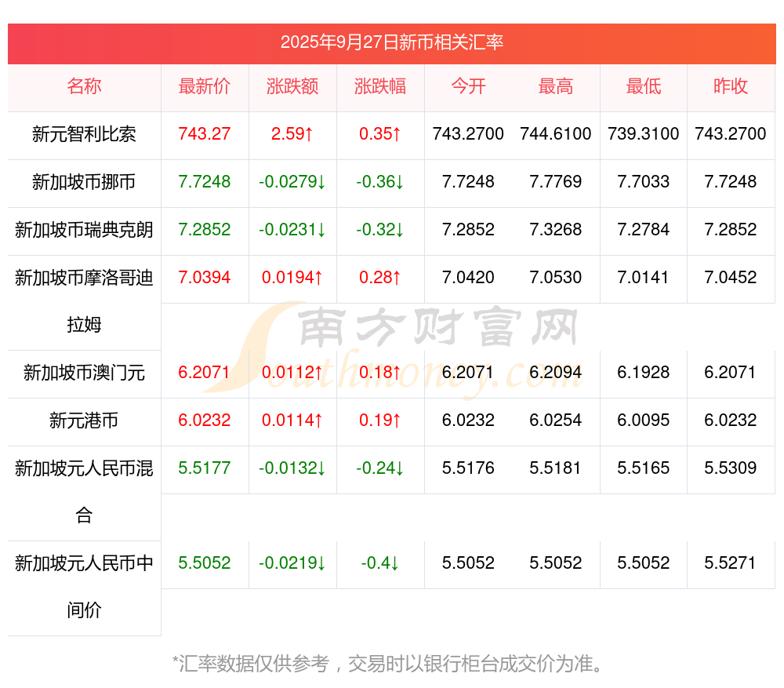
Task: Select the row name 新加坡元人民币中间价
Action: (84, 587)
